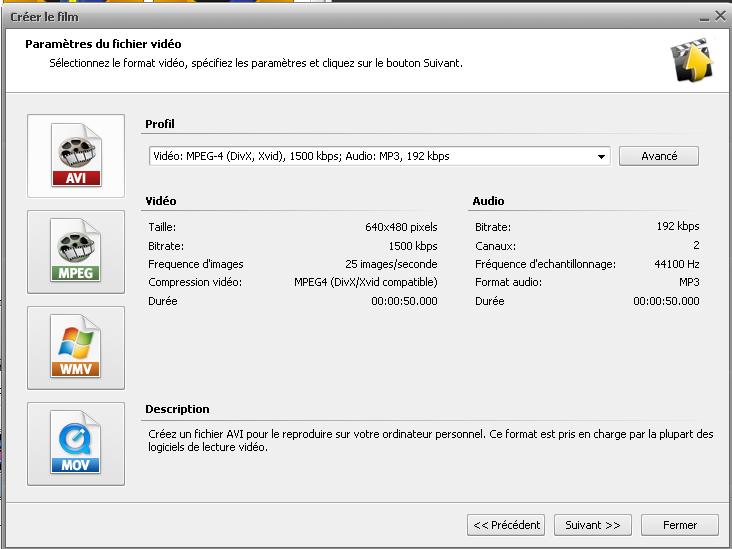Close the Créer le film window
This screenshot has width=732, height=549.
tap(720, 16)
